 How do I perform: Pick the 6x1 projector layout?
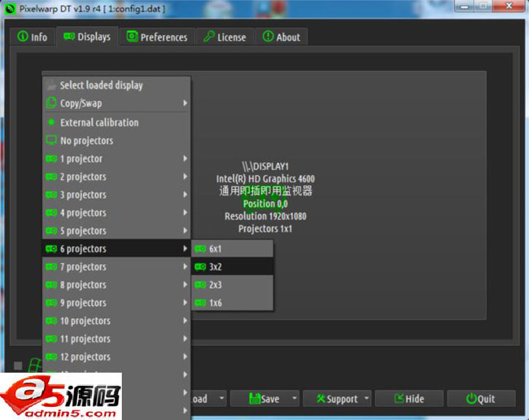click(232, 249)
